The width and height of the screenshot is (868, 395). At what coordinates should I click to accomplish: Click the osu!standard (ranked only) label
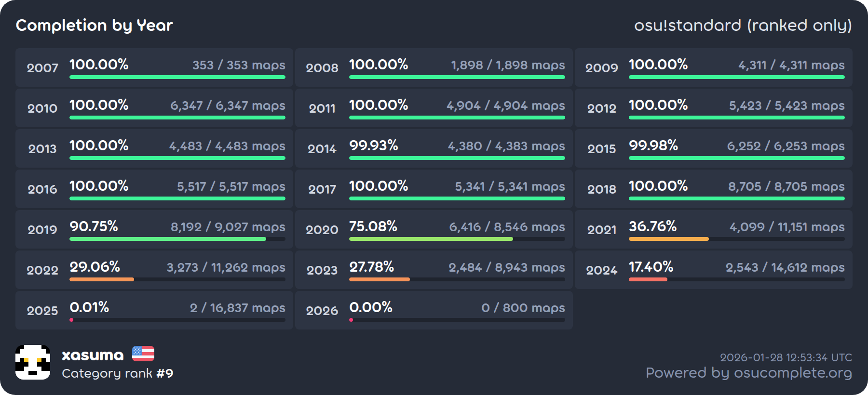click(x=743, y=25)
